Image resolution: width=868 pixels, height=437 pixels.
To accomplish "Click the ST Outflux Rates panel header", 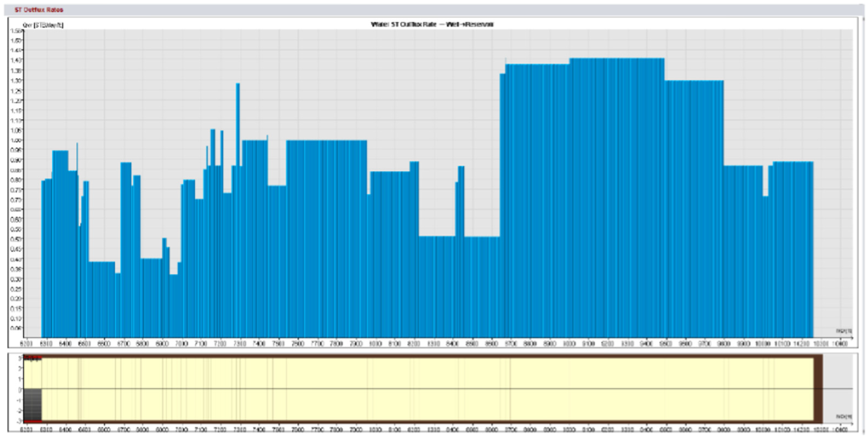I will click(39, 10).
